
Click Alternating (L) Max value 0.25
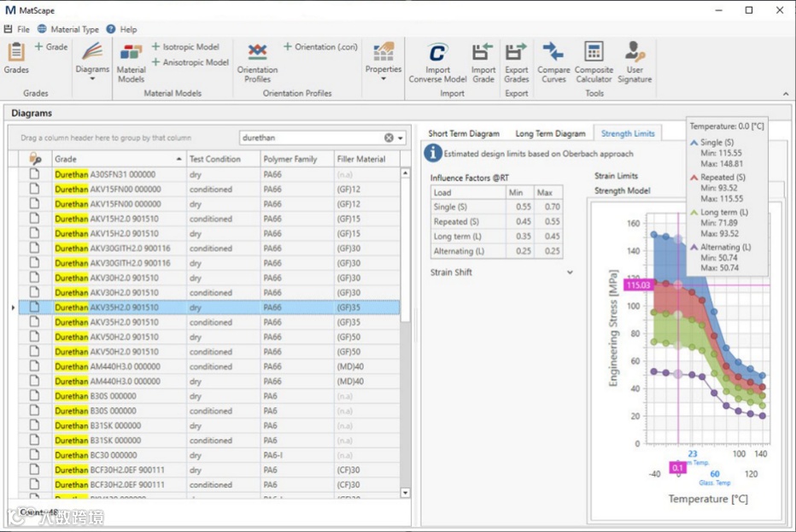point(552,251)
